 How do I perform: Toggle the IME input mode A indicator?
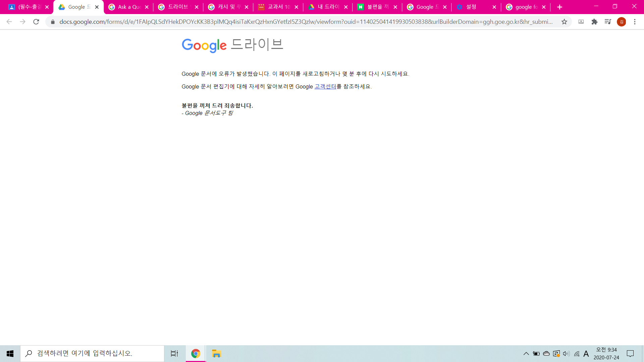click(x=586, y=354)
